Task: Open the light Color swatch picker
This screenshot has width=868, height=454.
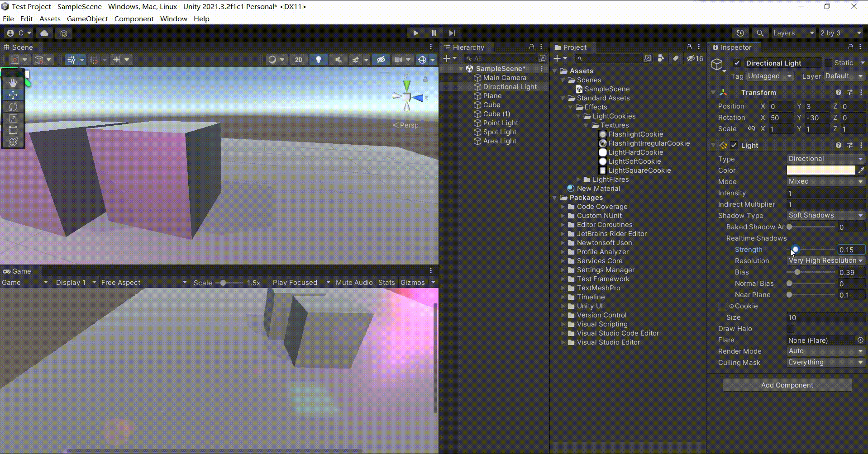Action: (821, 170)
